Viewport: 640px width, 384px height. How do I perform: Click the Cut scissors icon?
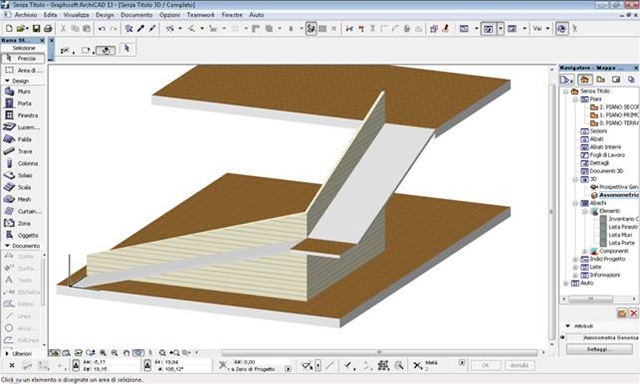point(63,29)
